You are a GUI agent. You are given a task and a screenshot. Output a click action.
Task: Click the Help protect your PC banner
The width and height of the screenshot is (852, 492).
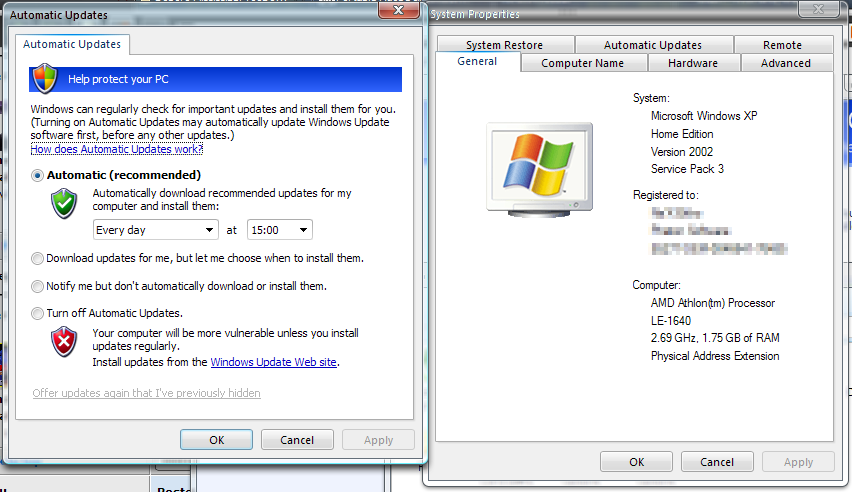(216, 79)
